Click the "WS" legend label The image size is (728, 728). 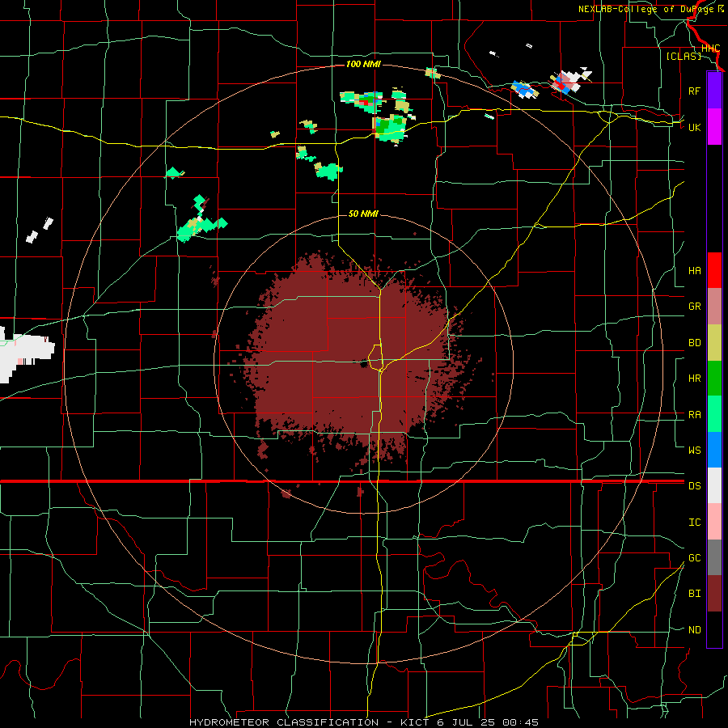(x=694, y=451)
